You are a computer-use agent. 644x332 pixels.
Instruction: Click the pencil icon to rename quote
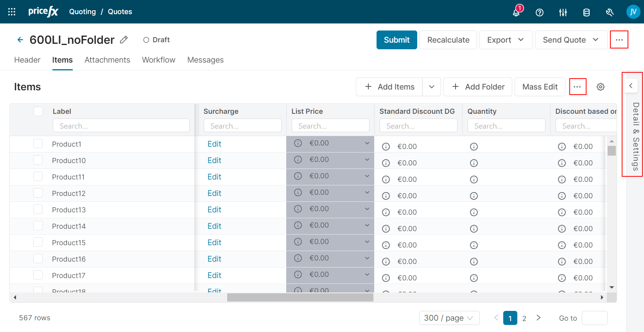point(124,39)
